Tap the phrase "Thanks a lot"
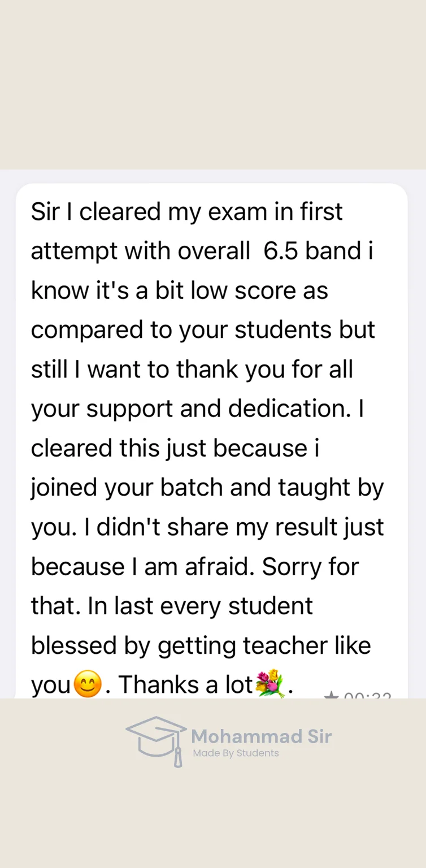The height and width of the screenshot is (868, 426). [x=185, y=685]
